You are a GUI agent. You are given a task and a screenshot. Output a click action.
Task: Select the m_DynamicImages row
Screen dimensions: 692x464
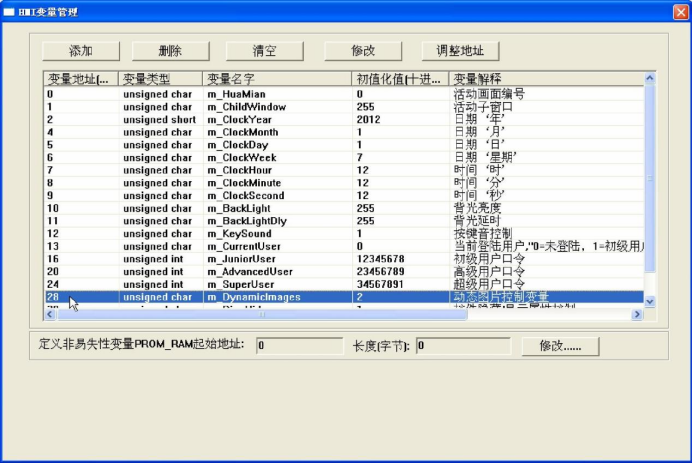pyautogui.click(x=344, y=297)
